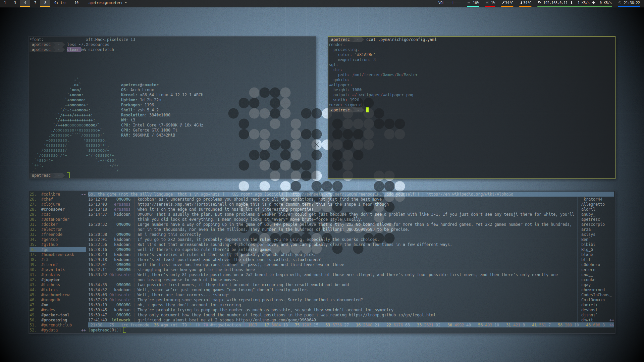Image resolution: width=644 pixels, height=362 pixels.
Task: Click message timestamp 16:33:32 from Obfuscate
Action: [98, 275]
